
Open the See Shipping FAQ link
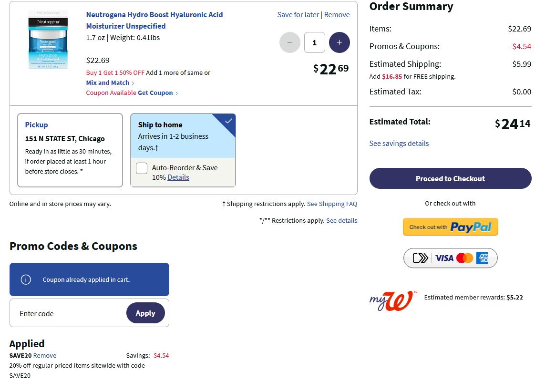(332, 204)
